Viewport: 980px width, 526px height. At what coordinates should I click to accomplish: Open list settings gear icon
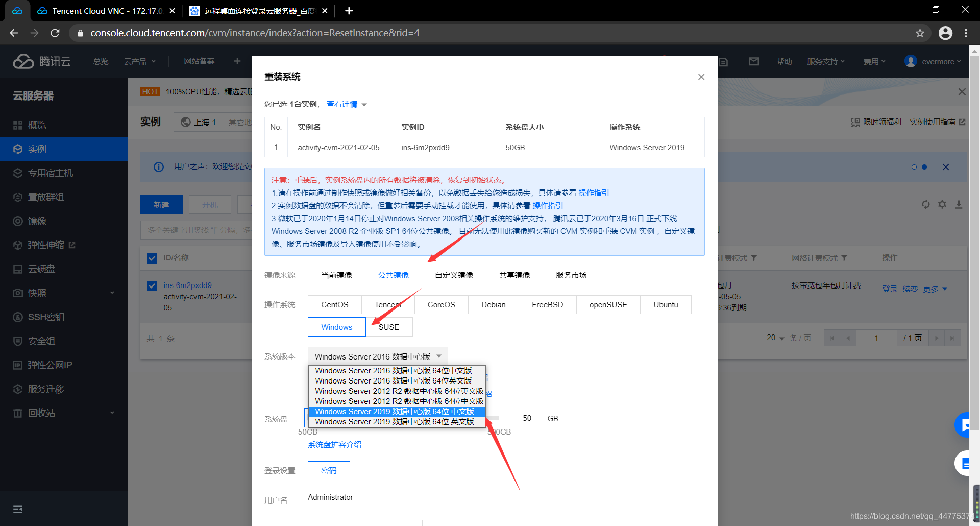[x=942, y=204]
